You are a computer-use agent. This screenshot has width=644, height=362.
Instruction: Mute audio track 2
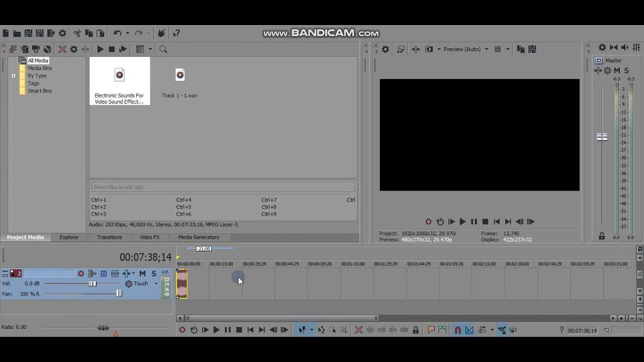click(x=142, y=274)
